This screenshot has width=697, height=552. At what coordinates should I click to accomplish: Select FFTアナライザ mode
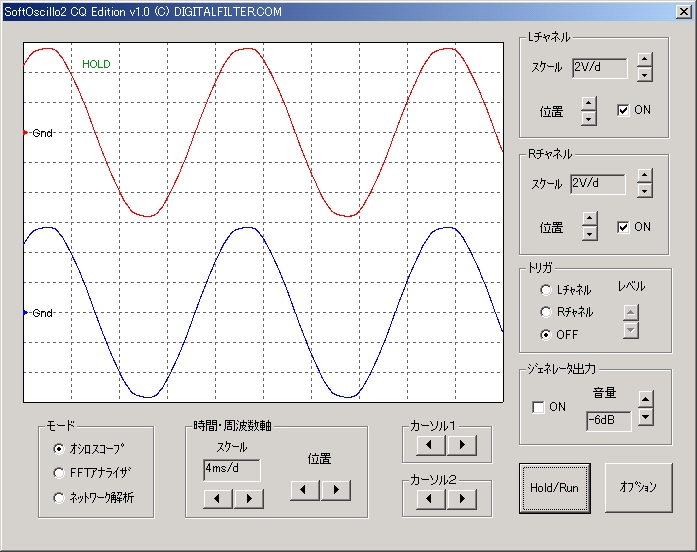click(60, 473)
